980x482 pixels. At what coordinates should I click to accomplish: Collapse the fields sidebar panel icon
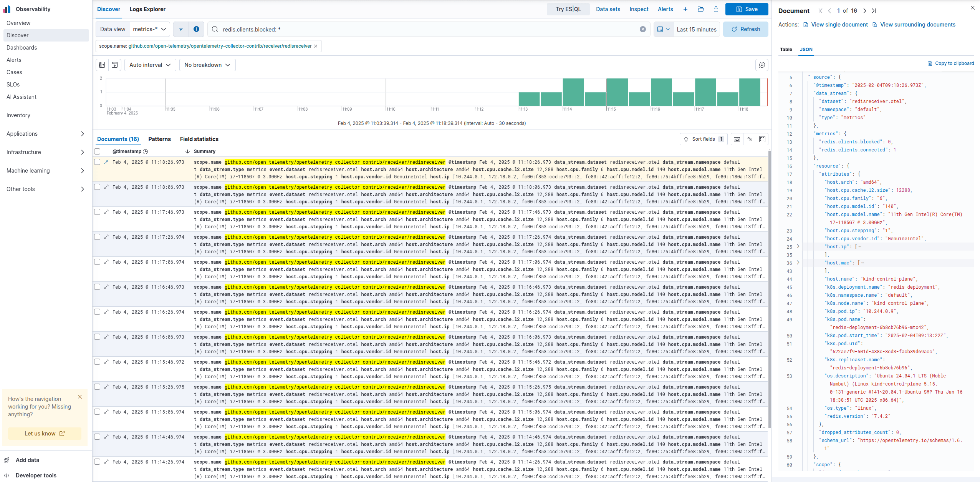[102, 65]
